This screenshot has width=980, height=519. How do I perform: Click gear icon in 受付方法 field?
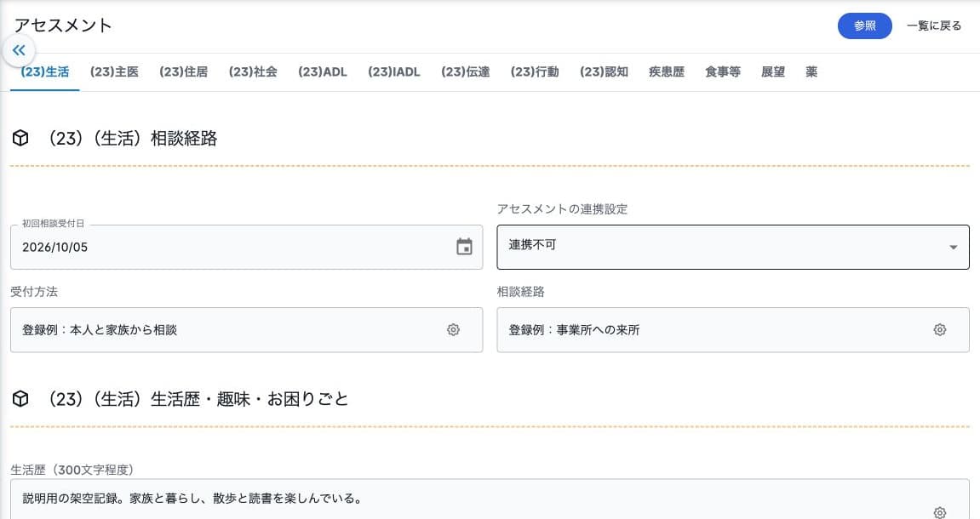tap(453, 330)
